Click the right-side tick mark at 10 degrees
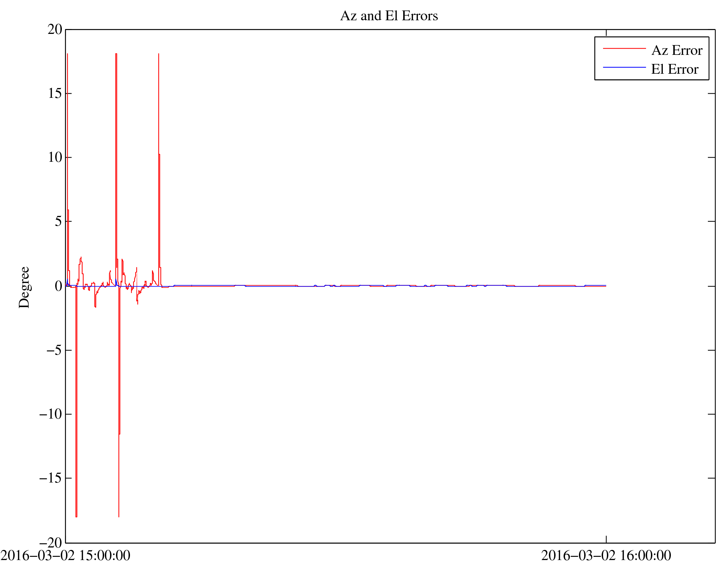Image resolution: width=725 pixels, height=588 pixels. pyautogui.click(x=711, y=157)
